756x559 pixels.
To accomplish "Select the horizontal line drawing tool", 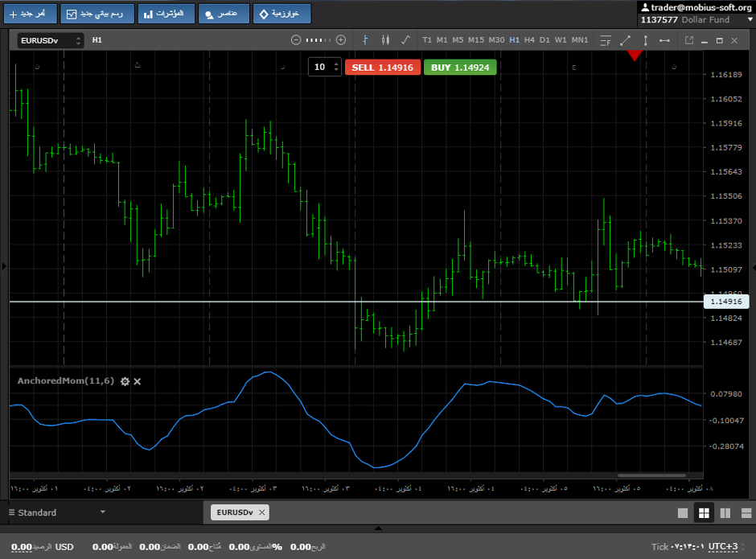I will point(665,39).
